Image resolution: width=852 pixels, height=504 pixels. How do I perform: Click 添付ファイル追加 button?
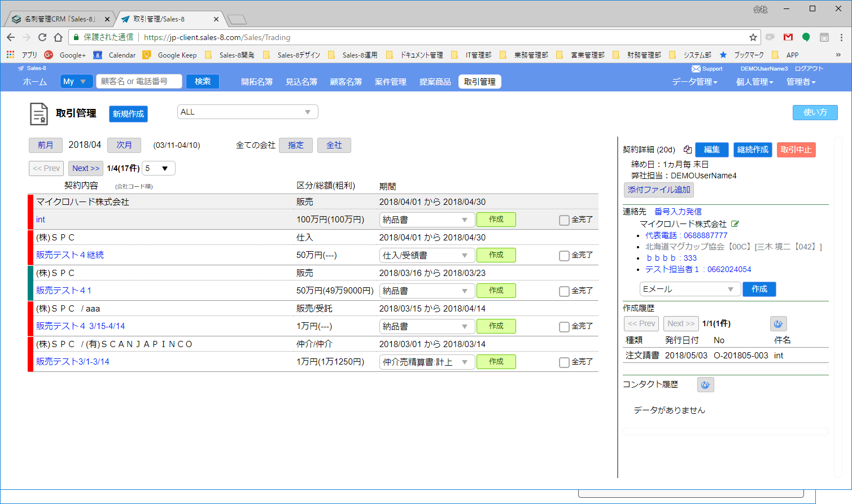click(659, 190)
